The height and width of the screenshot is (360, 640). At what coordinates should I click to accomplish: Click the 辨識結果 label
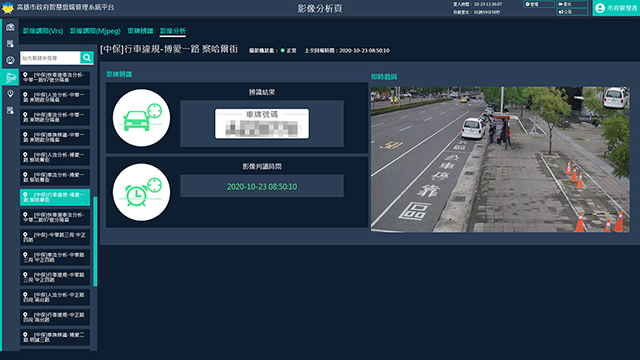click(x=262, y=92)
